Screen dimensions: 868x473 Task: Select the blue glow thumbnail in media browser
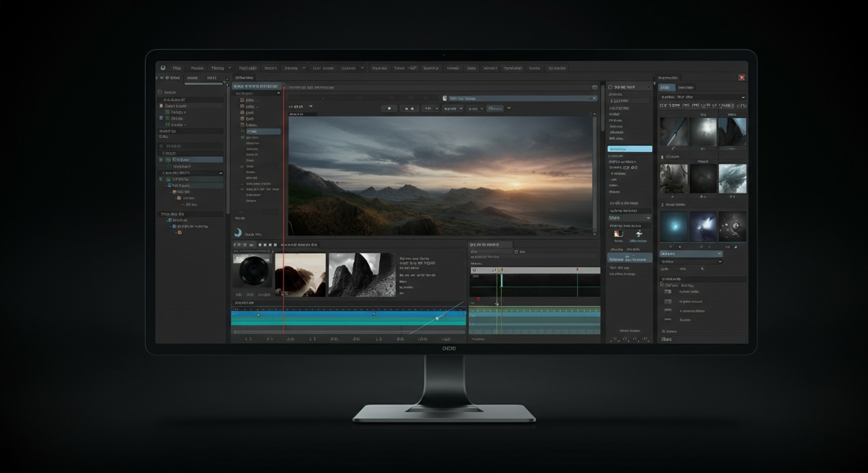pyautogui.click(x=673, y=227)
